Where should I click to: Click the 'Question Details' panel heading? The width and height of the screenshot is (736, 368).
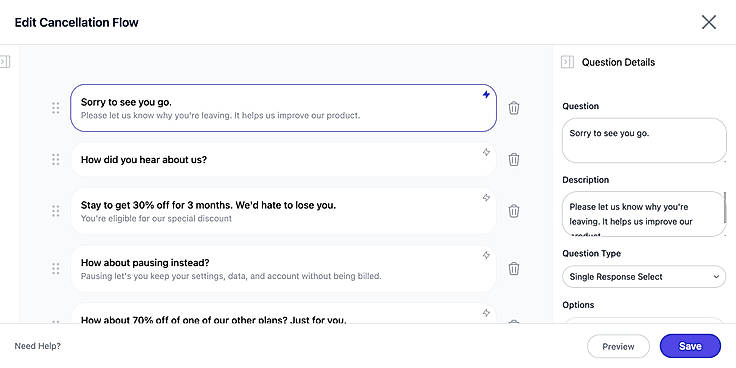pos(618,62)
